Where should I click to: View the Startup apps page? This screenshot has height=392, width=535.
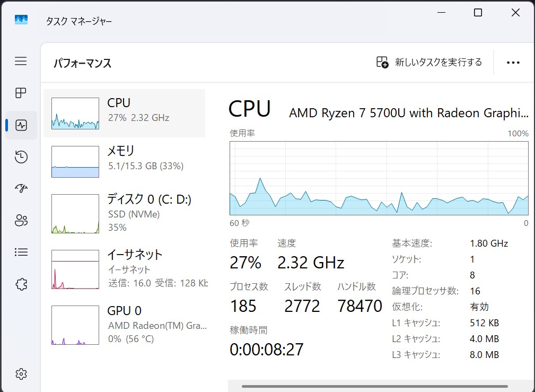coord(21,188)
